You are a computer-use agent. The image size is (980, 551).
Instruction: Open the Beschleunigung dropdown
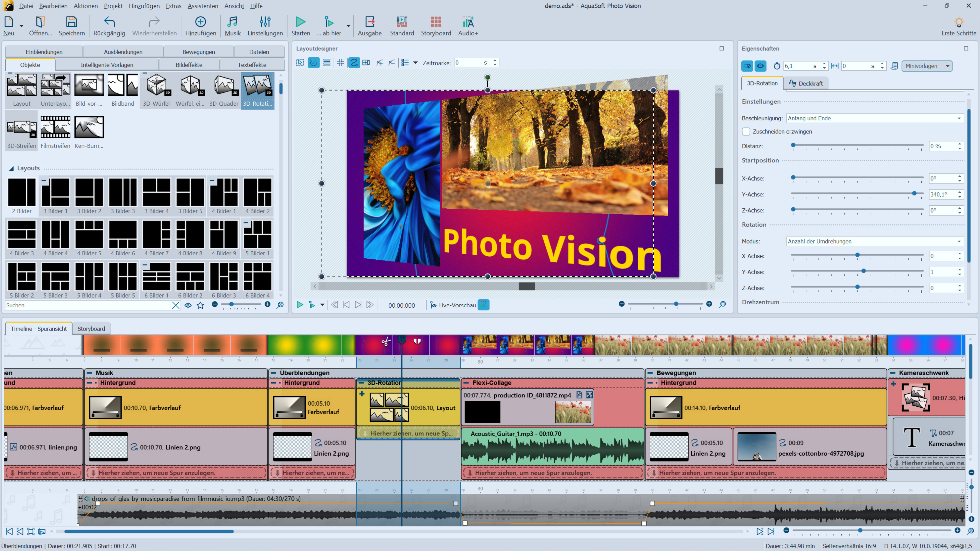(x=874, y=118)
